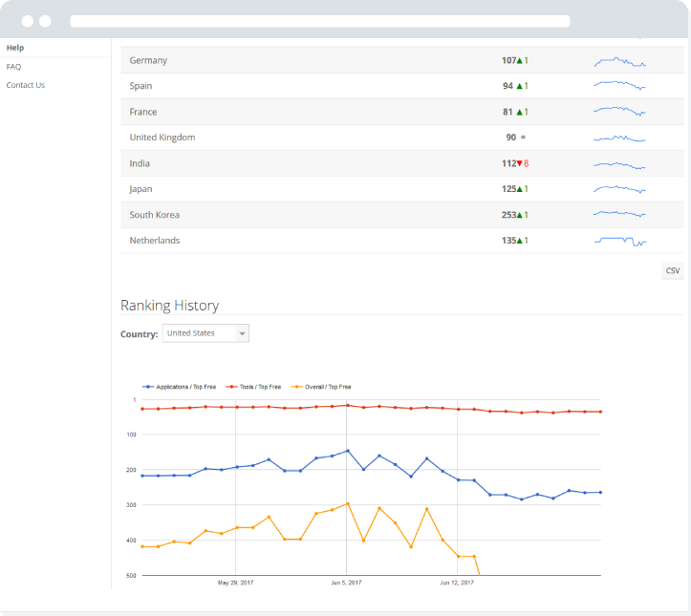
Task: Export rankings with the CSV button
Action: 672,271
